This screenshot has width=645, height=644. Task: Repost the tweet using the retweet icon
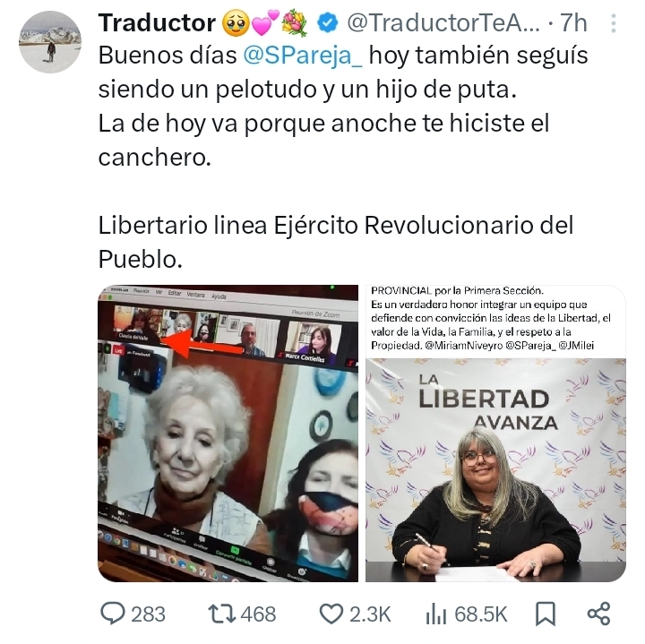tap(222, 614)
